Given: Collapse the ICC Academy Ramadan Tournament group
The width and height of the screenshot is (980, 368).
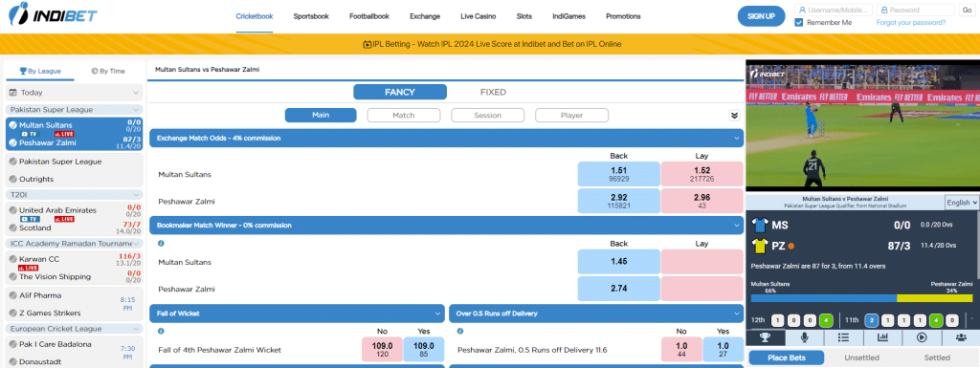Looking at the screenshot, I should pyautogui.click(x=75, y=243).
